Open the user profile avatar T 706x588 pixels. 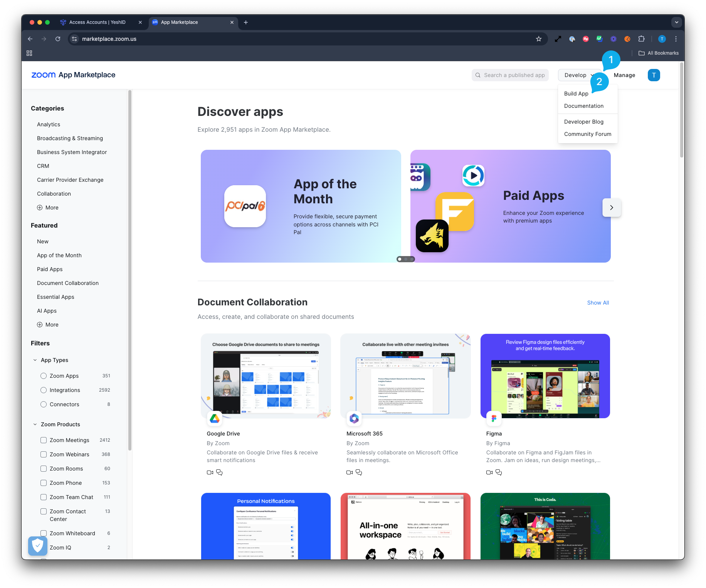pyautogui.click(x=654, y=75)
